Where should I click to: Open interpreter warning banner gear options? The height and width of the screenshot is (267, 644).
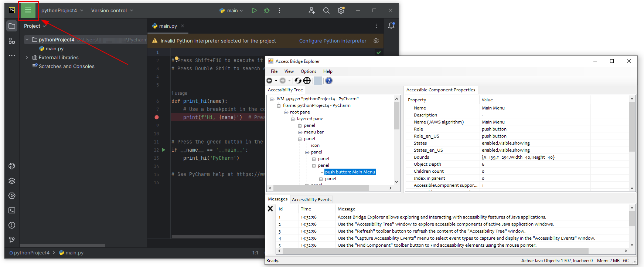pos(376,41)
